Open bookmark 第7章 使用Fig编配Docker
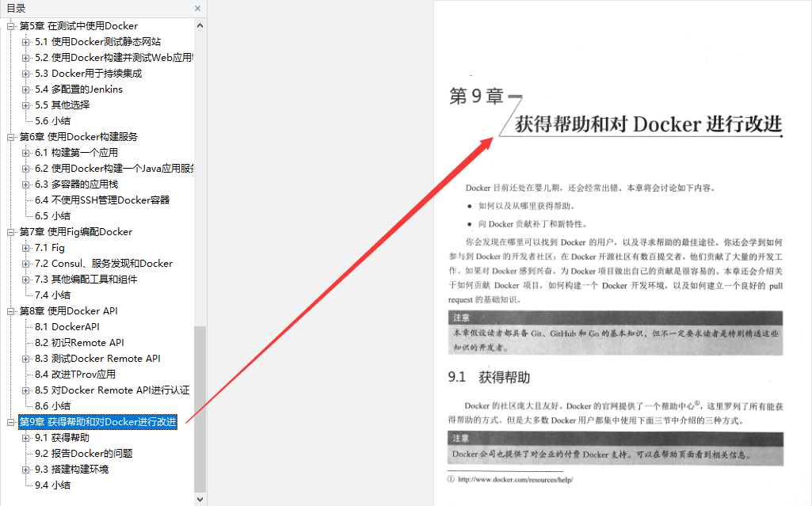Screen dimensions: 812x506 [x=76, y=232]
